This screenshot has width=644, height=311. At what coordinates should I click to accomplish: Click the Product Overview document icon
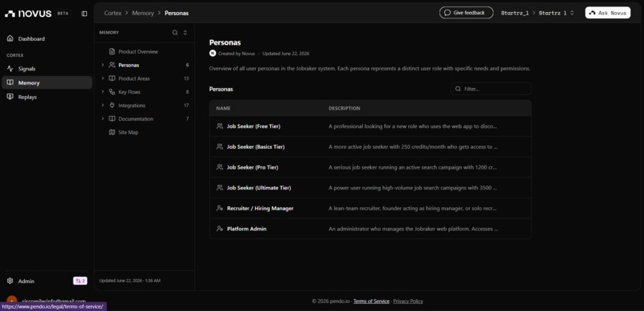[112, 52]
